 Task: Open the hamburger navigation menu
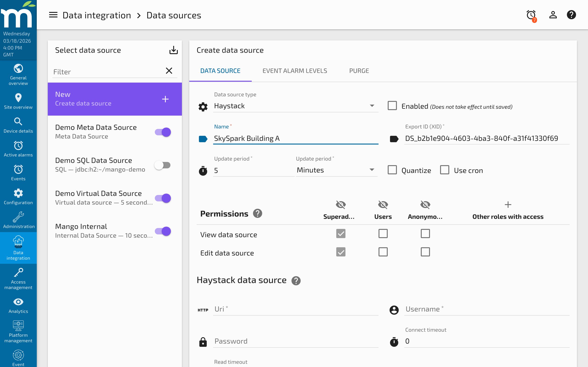coord(53,15)
